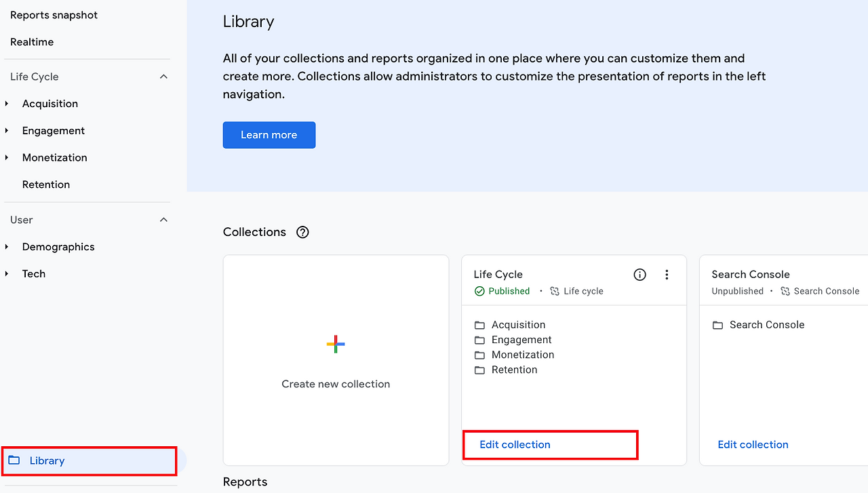Screen dimensions: 868x493
Task: Open Life Cycle card three-dot menu
Action: pos(667,275)
